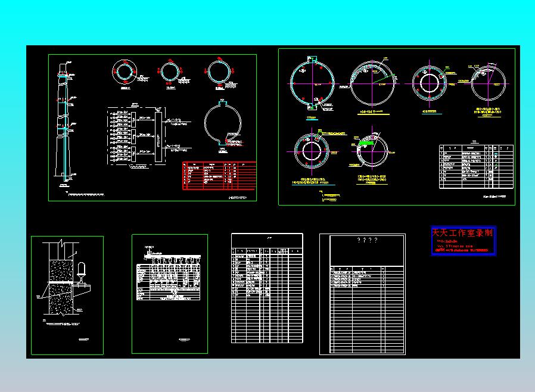
Task: Click the speckled concrete wall section
Action: tap(61, 287)
